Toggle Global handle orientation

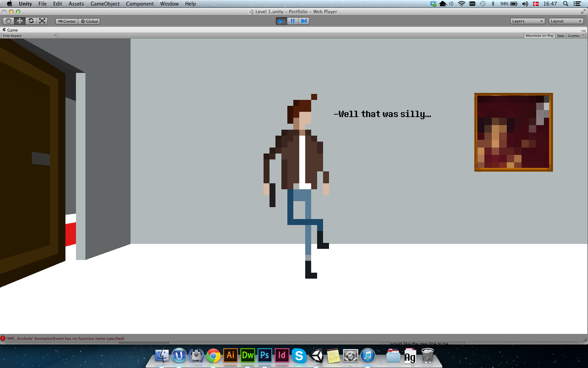[x=89, y=21]
